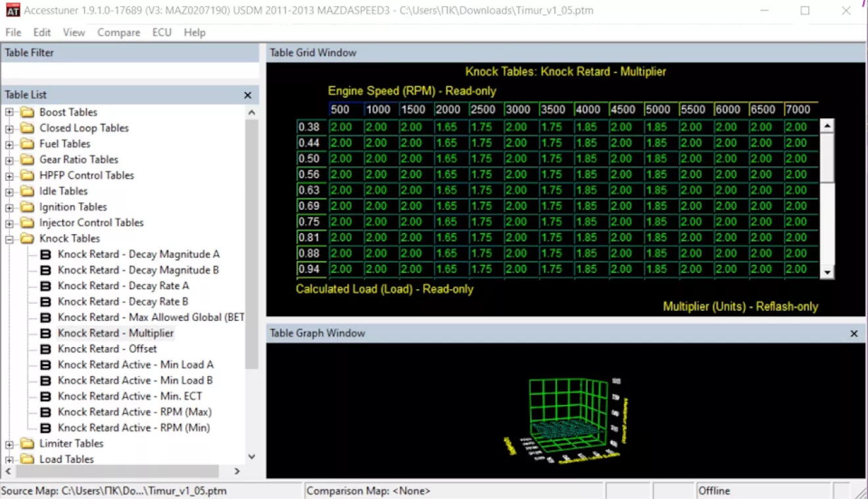
Task: Select Knock Retard - Max Allowed Global table
Action: tap(151, 318)
